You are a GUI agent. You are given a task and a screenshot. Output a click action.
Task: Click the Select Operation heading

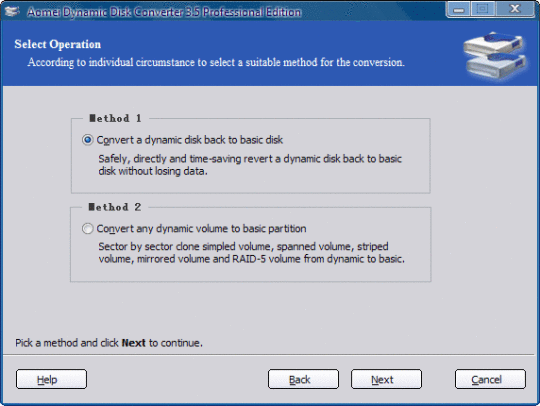(x=58, y=44)
